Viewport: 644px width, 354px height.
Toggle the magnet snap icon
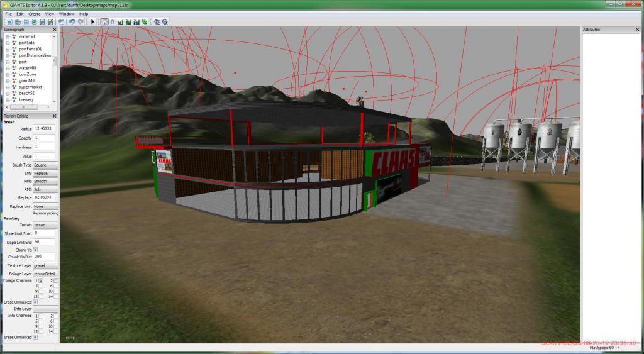(x=112, y=22)
